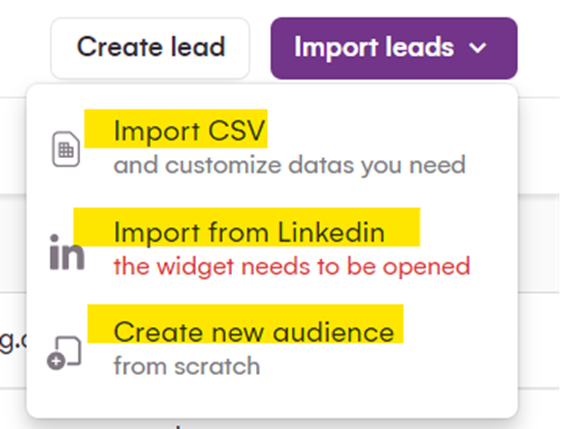Click the chevron arrow on Import leads
This screenshot has width=564, height=429.
[478, 47]
